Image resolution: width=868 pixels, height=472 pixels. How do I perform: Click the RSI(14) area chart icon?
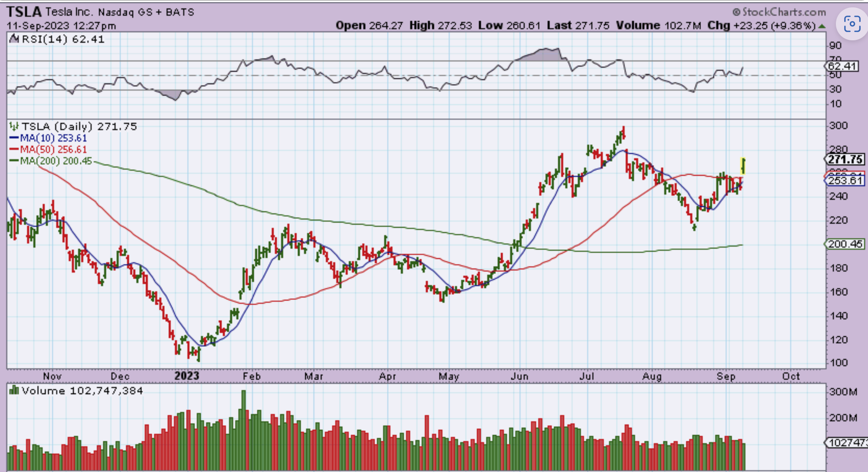(x=14, y=39)
